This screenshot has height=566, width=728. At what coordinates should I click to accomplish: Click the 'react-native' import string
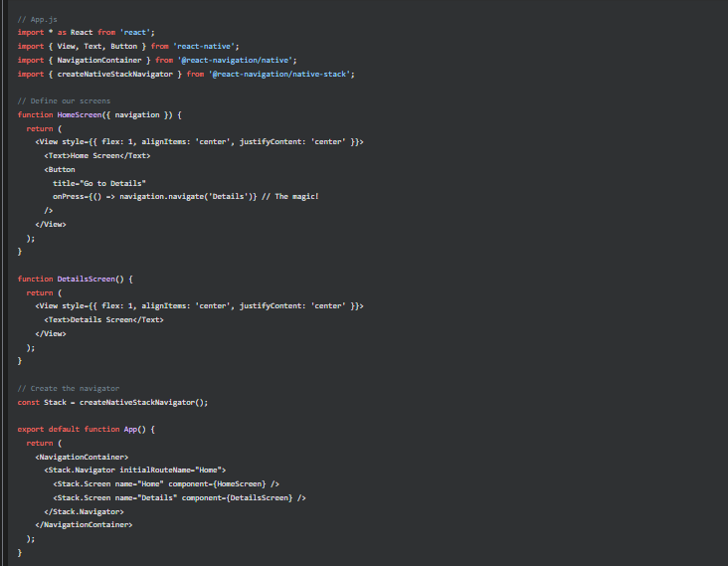(x=203, y=47)
